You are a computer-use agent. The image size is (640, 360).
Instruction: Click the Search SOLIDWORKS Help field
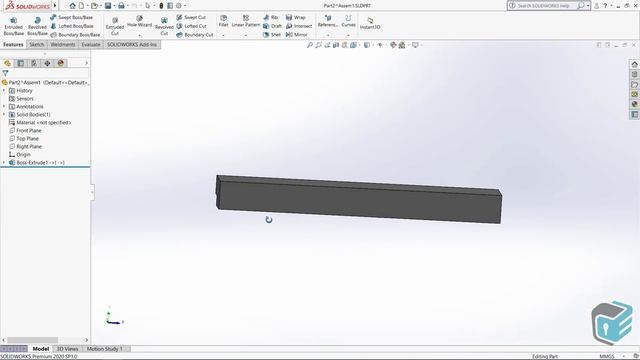click(543, 6)
